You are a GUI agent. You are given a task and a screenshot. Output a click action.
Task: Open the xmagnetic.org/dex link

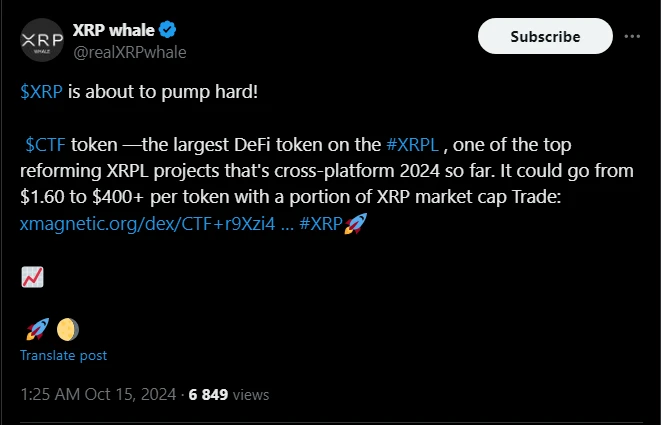(x=148, y=224)
